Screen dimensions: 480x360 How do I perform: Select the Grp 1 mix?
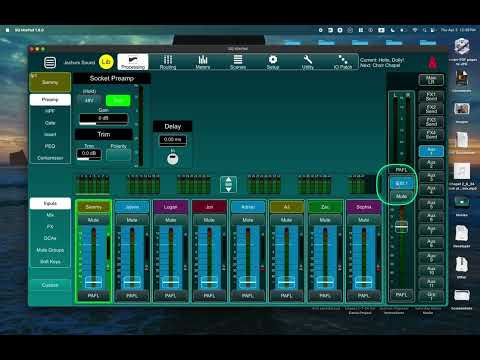431,296
